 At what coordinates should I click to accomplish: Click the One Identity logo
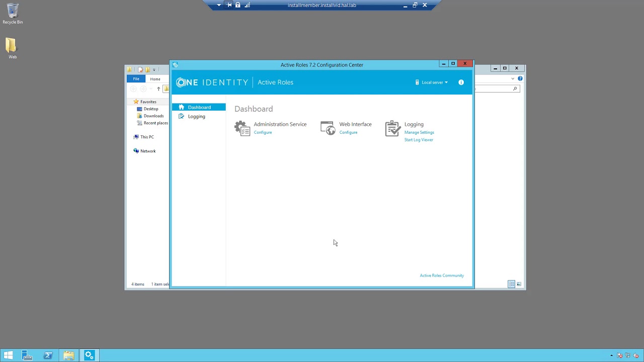click(212, 82)
